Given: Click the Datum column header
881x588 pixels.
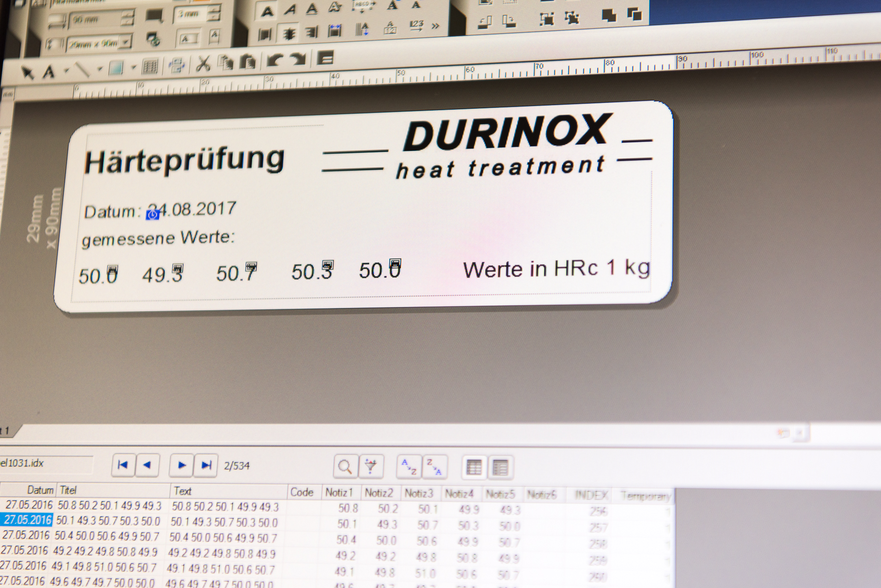Looking at the screenshot, I should click(28, 490).
